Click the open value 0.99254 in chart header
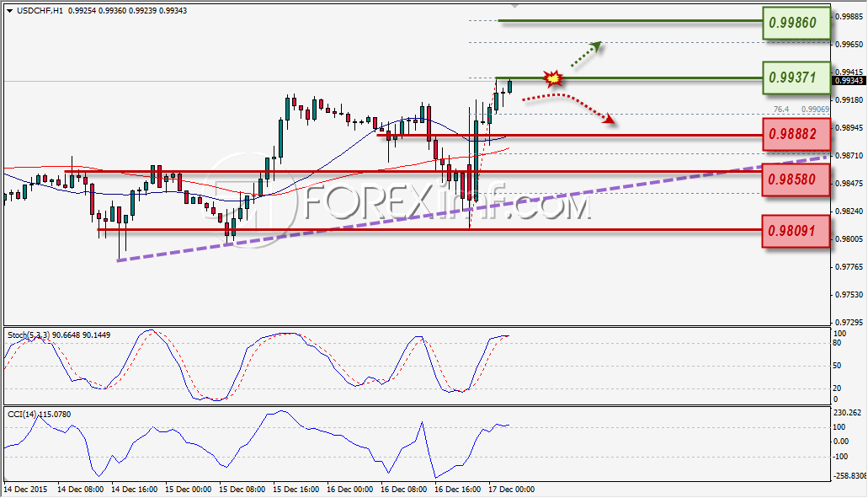This screenshot has height=498, width=868. coord(82,10)
